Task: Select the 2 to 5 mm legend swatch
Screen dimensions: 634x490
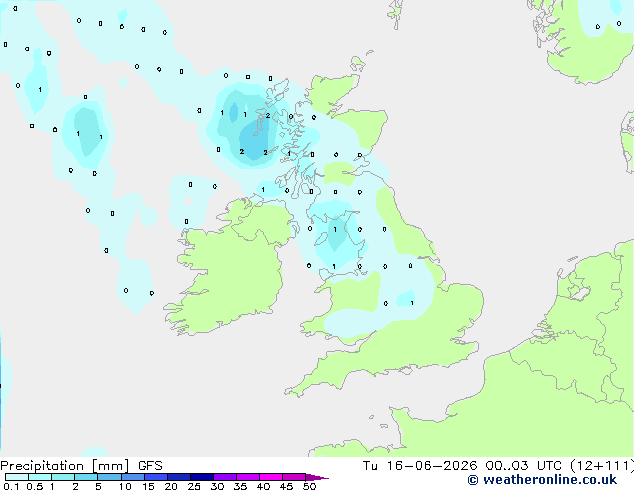Action: (x=86, y=477)
